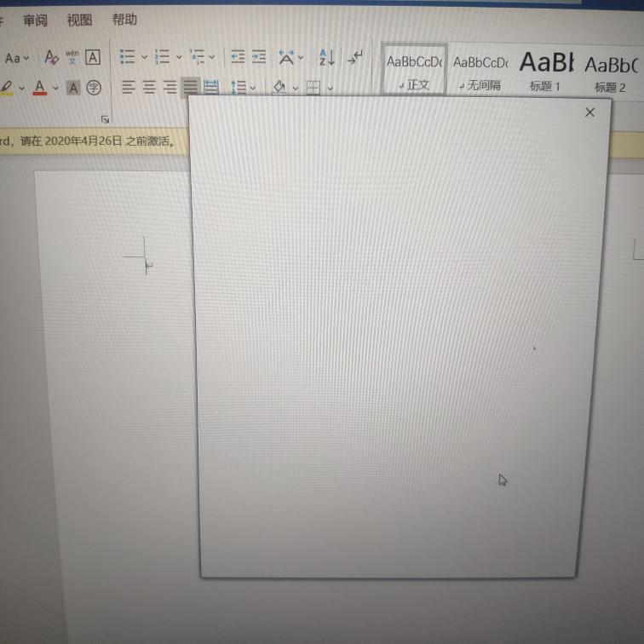This screenshot has height=644, width=644.
Task: Place cursor at document paragraph mark
Action: (149, 267)
